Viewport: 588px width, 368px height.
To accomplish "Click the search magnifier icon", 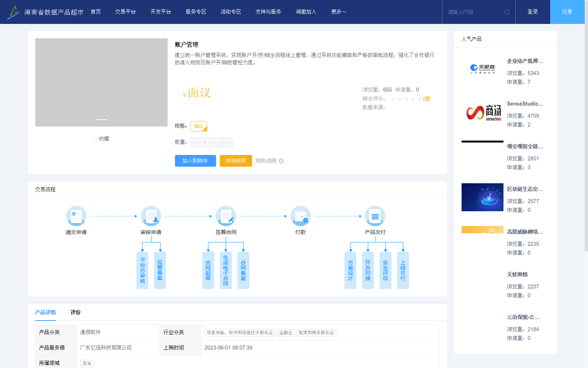I will [x=507, y=12].
